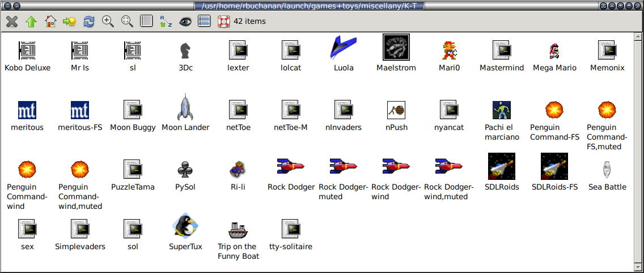
Task: Select the Mari0 icon
Action: point(448,51)
